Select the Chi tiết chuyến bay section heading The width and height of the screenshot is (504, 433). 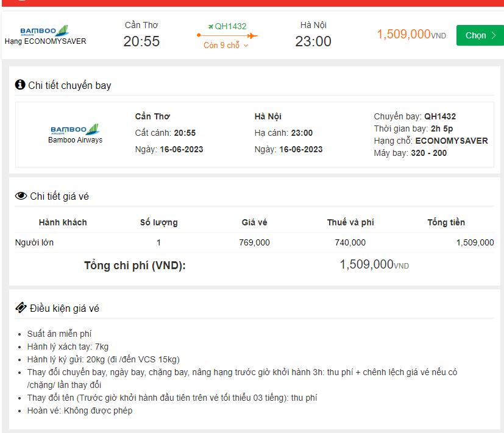pyautogui.click(x=69, y=85)
